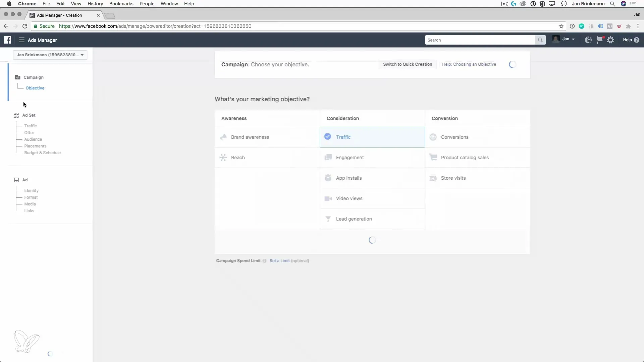Click Format under Ad section
This screenshot has width=644, height=362.
31,197
